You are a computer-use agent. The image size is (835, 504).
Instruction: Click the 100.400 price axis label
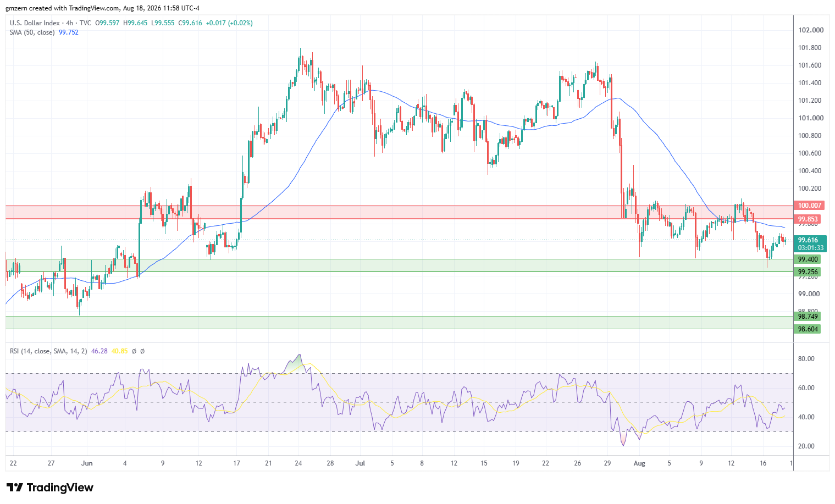(811, 171)
